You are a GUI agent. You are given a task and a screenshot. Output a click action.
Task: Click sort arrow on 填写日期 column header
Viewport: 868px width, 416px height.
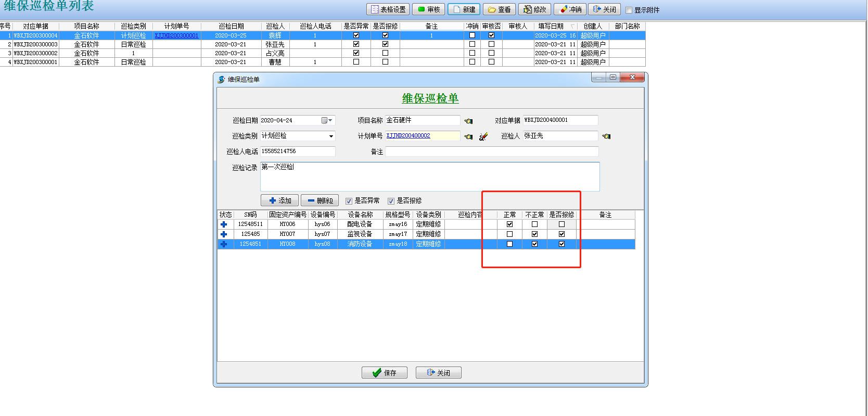coord(572,27)
